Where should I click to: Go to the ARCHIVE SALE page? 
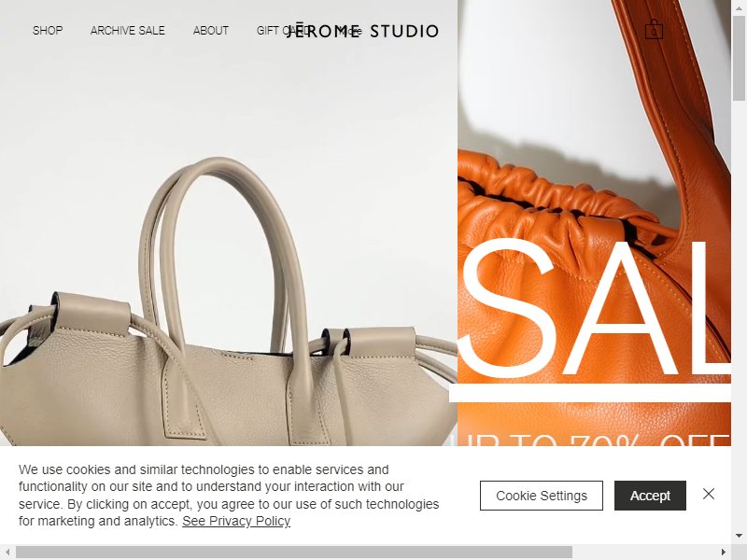point(128,31)
